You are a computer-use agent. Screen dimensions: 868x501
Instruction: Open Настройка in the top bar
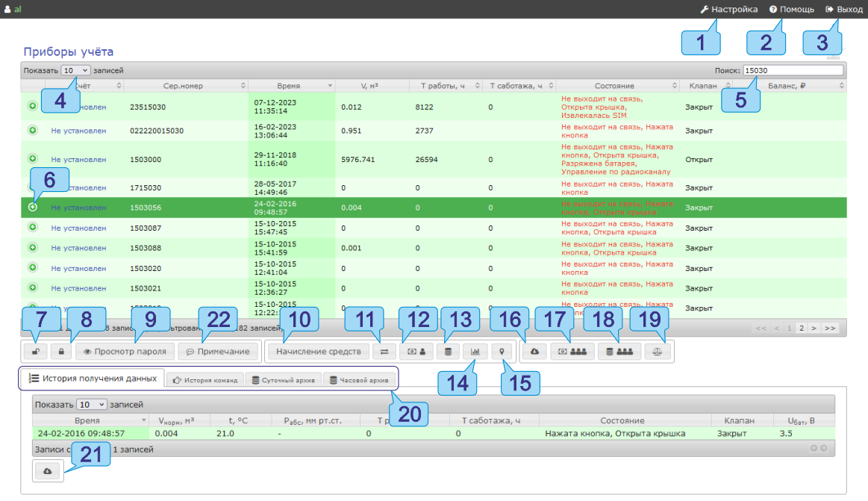[x=728, y=10]
